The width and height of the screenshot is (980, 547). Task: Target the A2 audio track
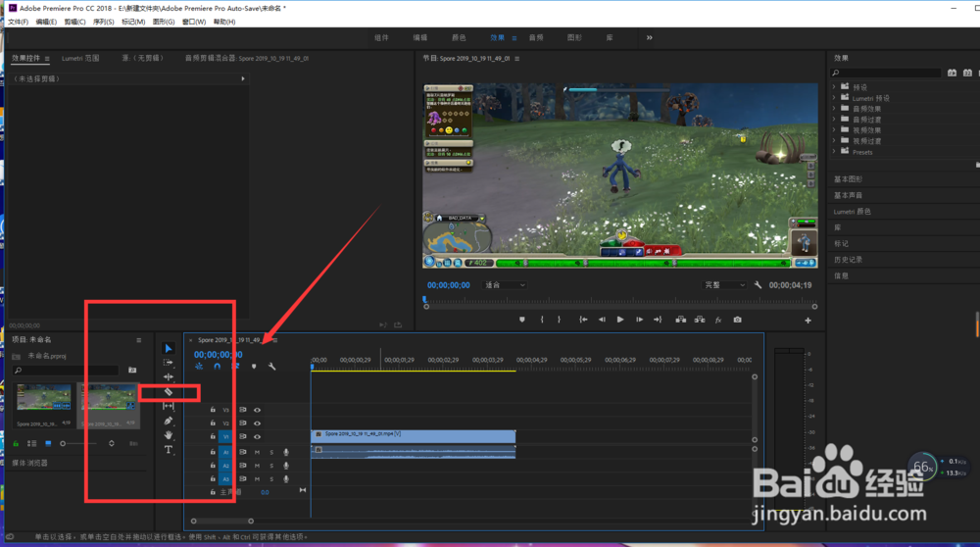point(225,466)
